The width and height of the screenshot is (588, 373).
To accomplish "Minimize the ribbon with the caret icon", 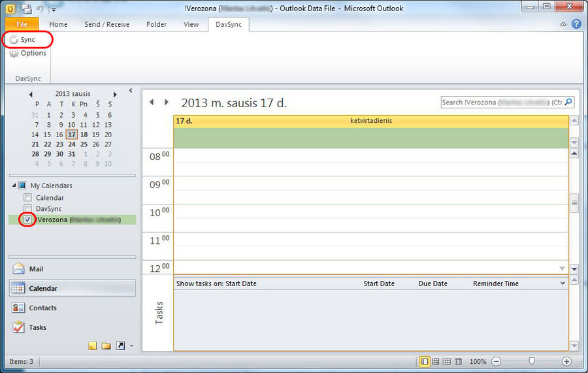I will [x=563, y=24].
